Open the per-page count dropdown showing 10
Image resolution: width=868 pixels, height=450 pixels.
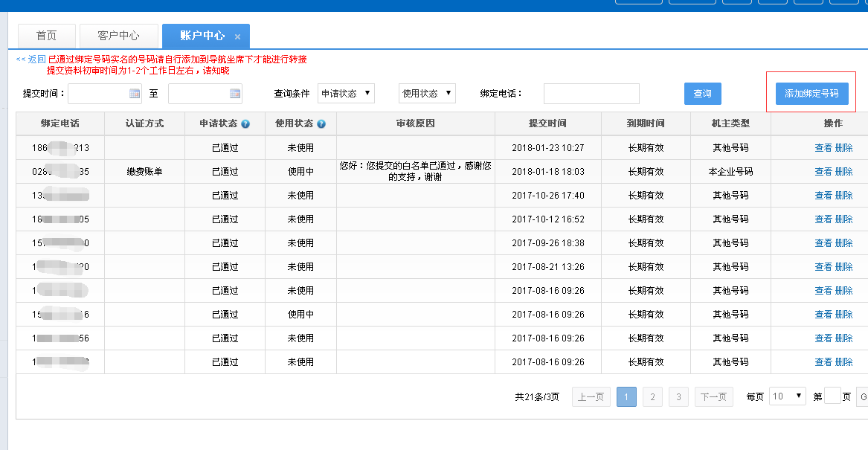[x=787, y=396]
